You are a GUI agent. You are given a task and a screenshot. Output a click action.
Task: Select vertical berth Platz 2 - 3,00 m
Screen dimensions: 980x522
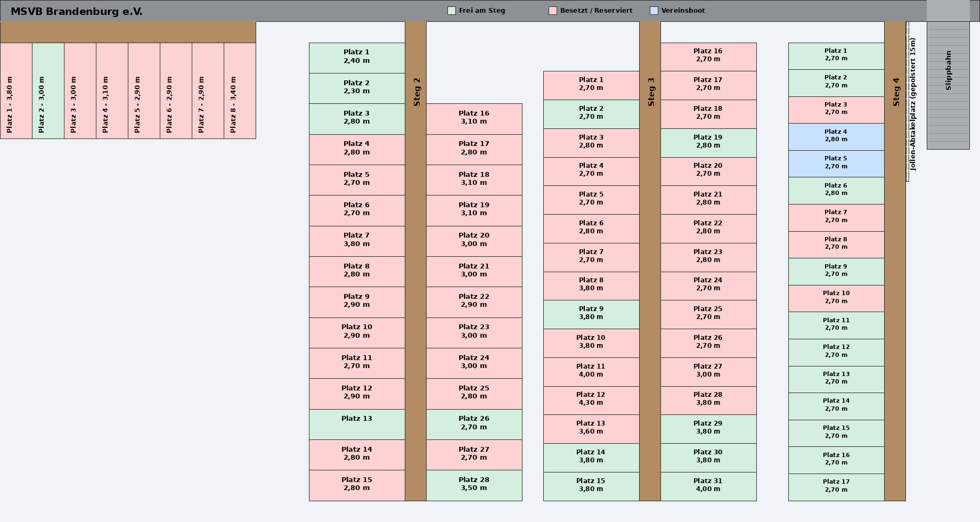tap(48, 91)
